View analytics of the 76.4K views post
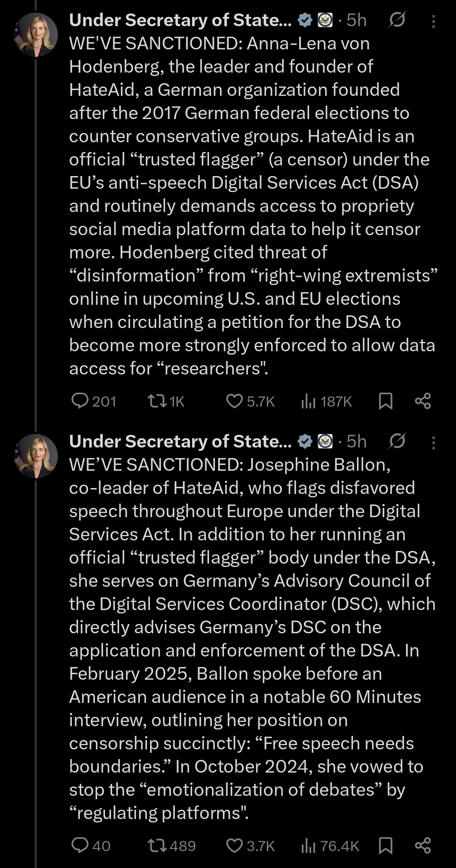The width and height of the screenshot is (456, 868). click(x=309, y=846)
